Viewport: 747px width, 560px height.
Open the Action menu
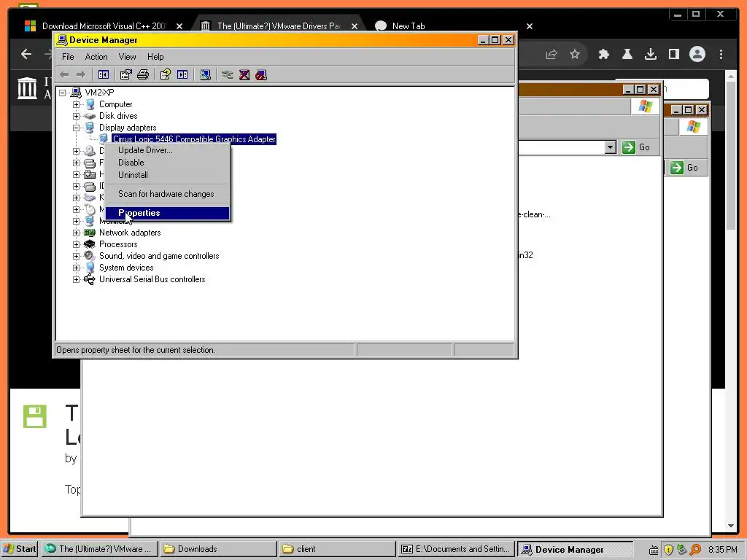coord(96,57)
